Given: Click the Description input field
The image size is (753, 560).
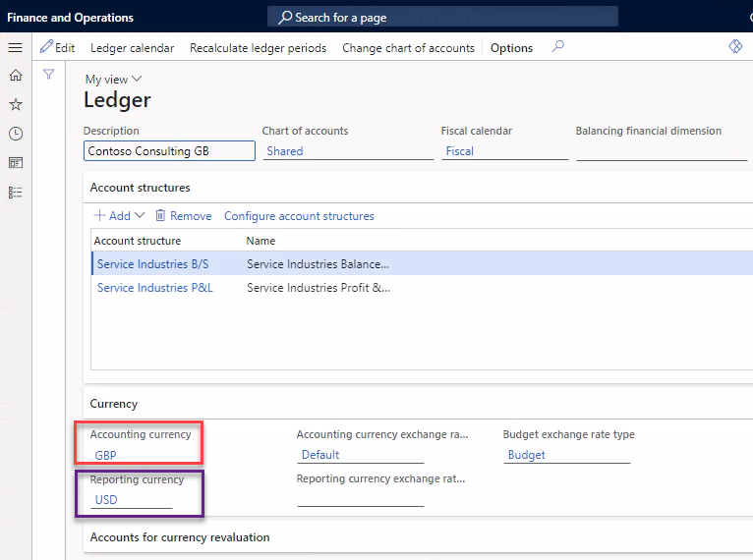Looking at the screenshot, I should tap(169, 151).
